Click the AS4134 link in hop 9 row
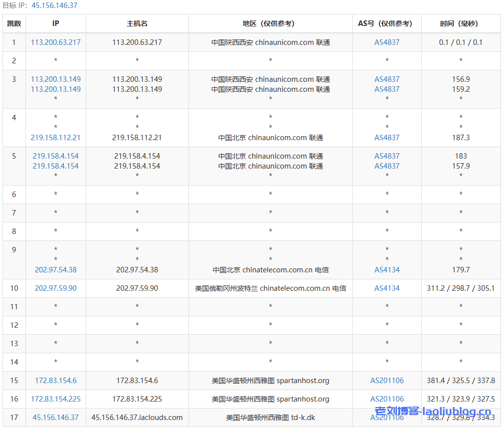The image size is (504, 430). tap(387, 270)
